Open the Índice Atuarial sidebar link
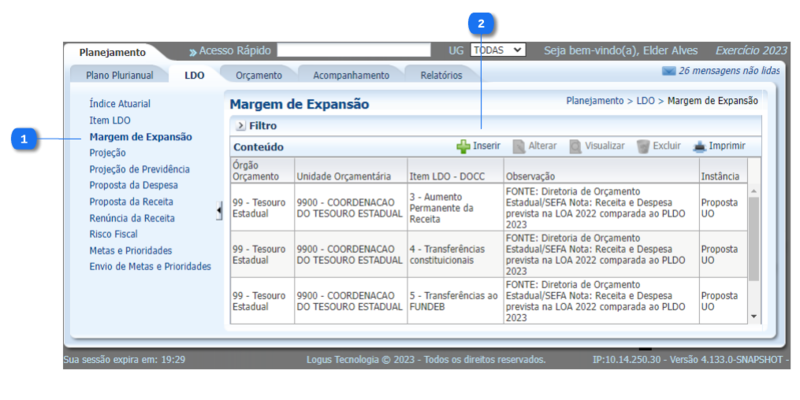Image resolution: width=800 pixels, height=400 pixels. coord(119,103)
